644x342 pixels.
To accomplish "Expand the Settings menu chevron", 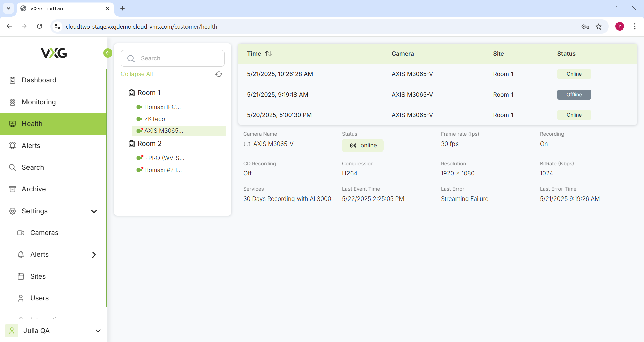I will click(94, 211).
